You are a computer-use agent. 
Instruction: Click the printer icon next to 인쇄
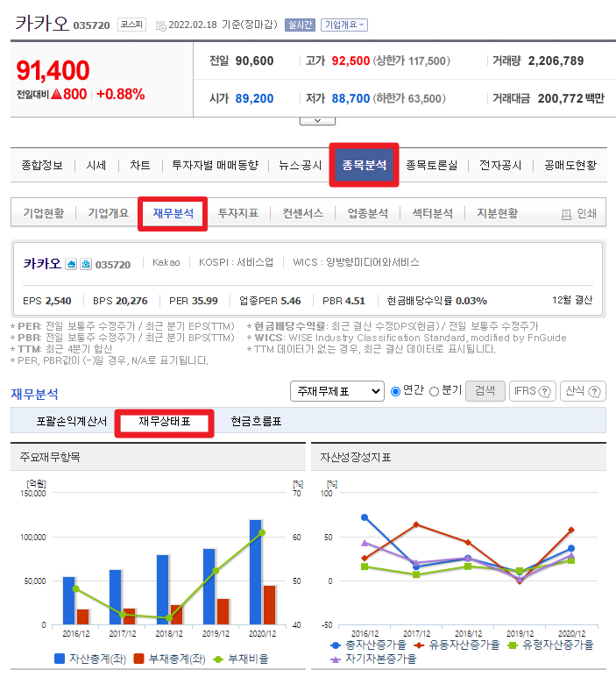(x=566, y=214)
